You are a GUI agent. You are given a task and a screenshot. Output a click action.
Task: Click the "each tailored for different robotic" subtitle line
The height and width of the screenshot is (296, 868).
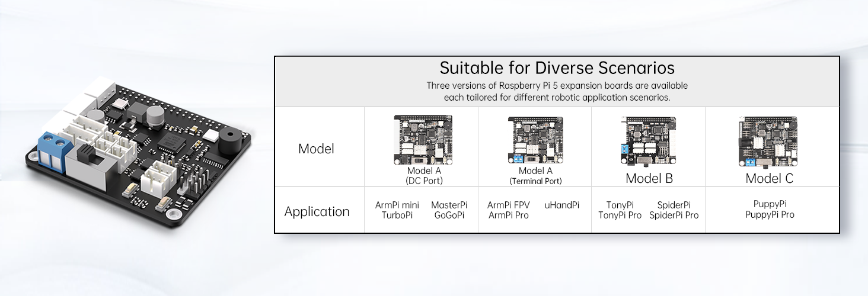pyautogui.click(x=557, y=98)
